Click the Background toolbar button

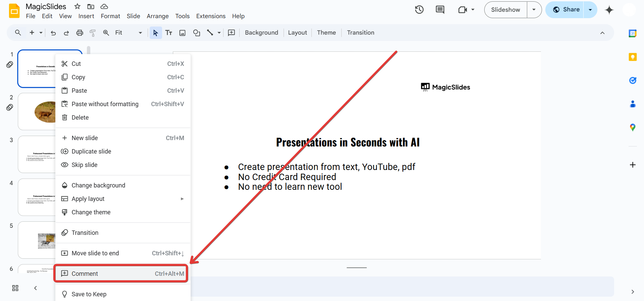click(261, 33)
